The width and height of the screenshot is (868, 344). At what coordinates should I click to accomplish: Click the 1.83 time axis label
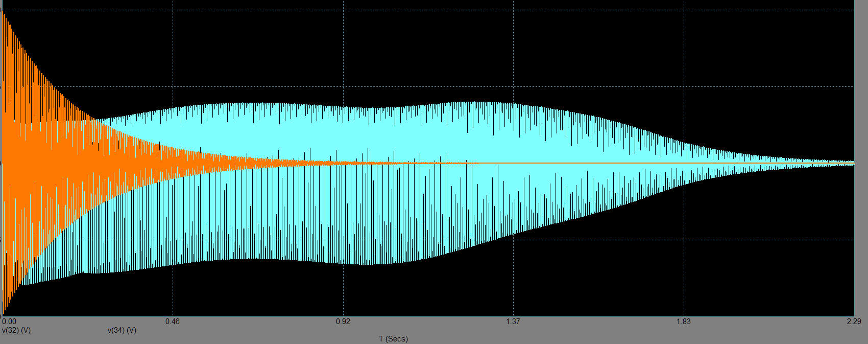click(683, 322)
